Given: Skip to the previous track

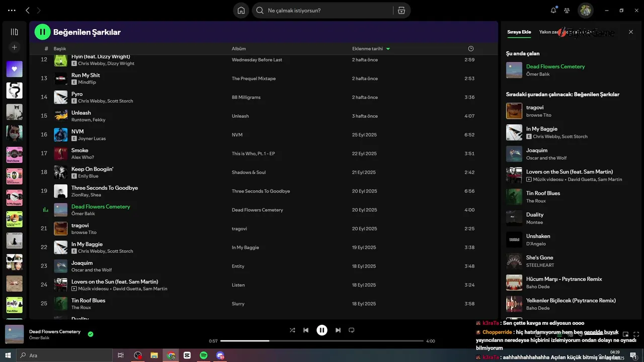Looking at the screenshot, I should pos(306,330).
